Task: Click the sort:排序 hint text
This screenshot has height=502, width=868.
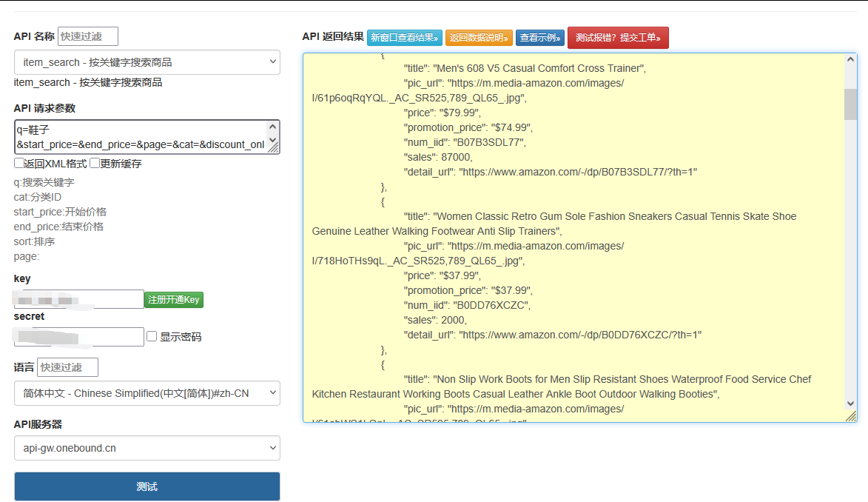Action: click(34, 241)
